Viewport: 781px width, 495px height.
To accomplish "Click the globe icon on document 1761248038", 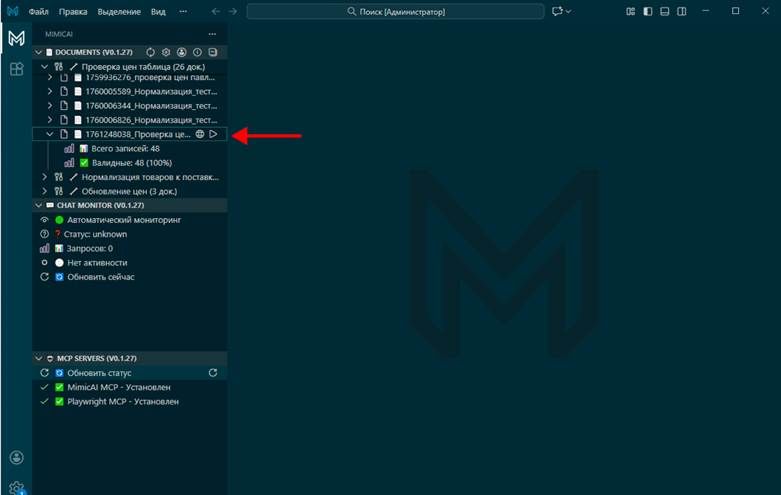I will pyautogui.click(x=199, y=134).
